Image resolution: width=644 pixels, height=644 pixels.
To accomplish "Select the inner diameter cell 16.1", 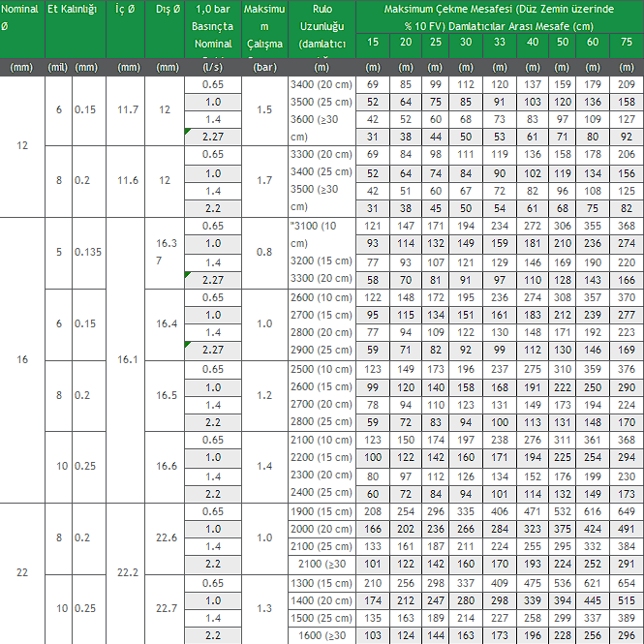I will (x=127, y=359).
